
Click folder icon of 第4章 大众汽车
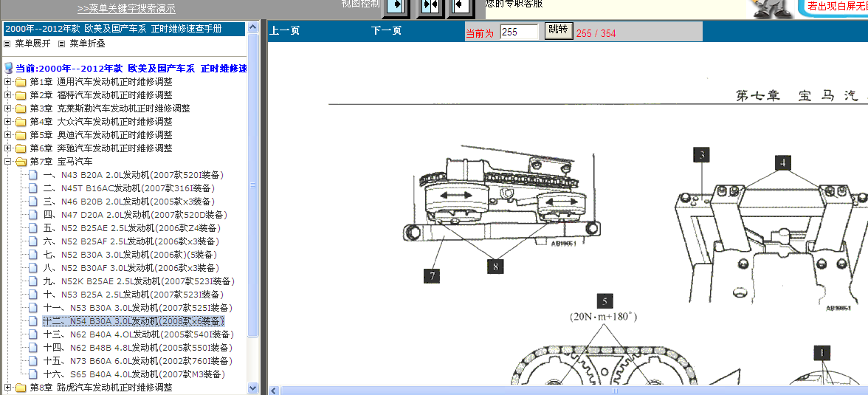click(x=21, y=122)
